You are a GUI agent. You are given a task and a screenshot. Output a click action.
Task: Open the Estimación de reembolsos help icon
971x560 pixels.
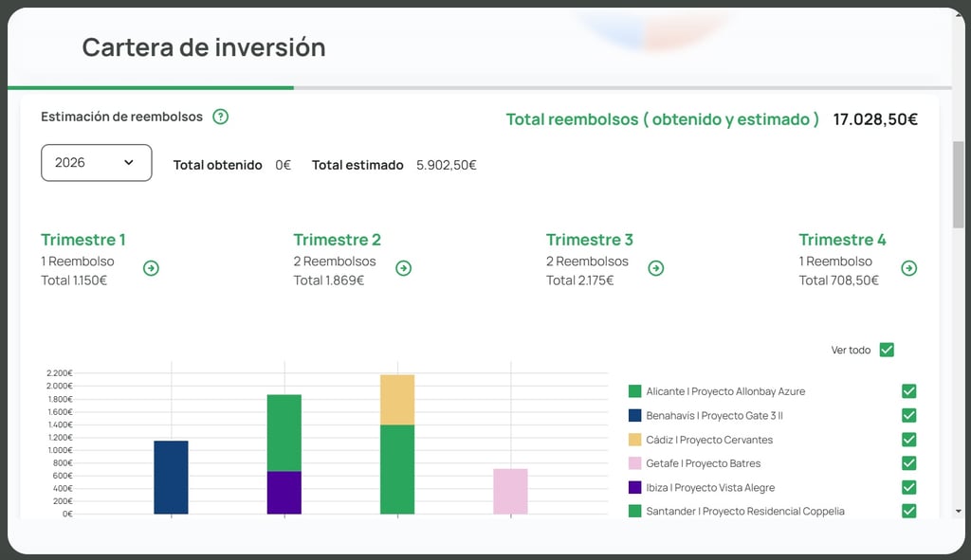[x=220, y=117]
